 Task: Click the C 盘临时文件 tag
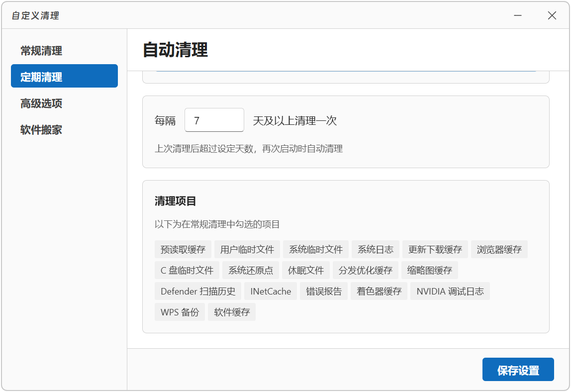[187, 270]
